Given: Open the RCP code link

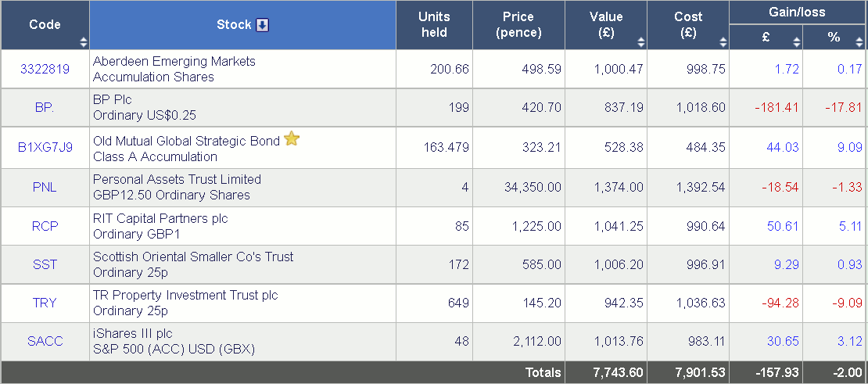Looking at the screenshot, I should tap(45, 226).
